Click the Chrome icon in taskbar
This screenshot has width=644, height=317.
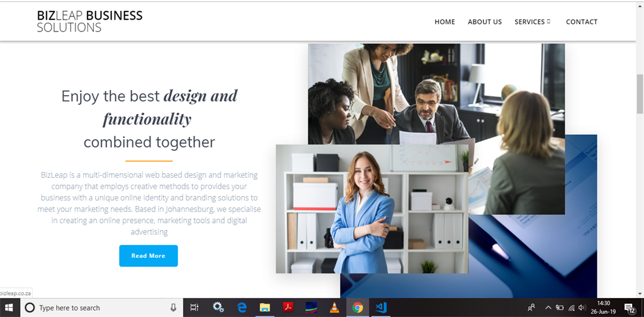tap(358, 308)
